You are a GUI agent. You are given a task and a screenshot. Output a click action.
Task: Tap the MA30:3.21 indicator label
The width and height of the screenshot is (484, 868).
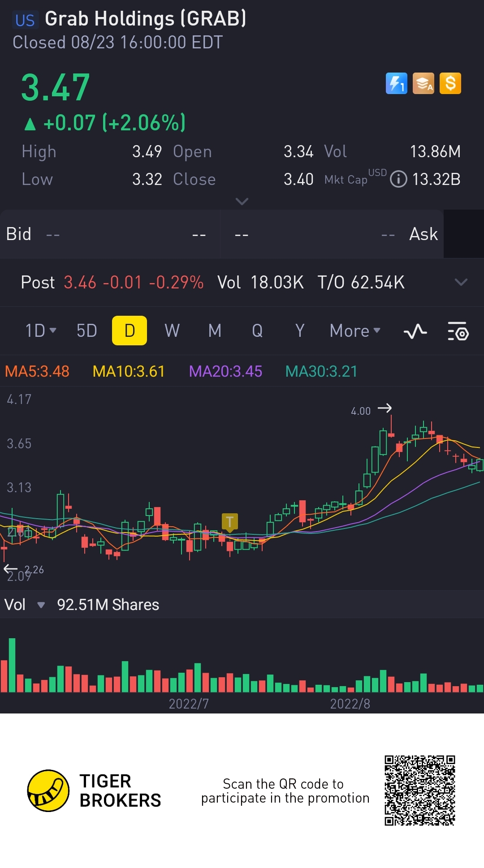321,371
